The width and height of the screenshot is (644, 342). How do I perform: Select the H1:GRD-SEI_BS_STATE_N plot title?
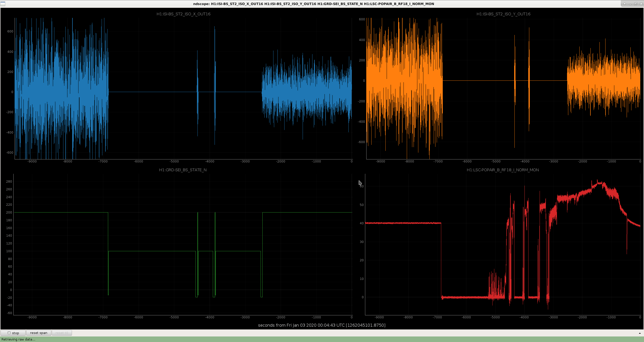(x=183, y=170)
